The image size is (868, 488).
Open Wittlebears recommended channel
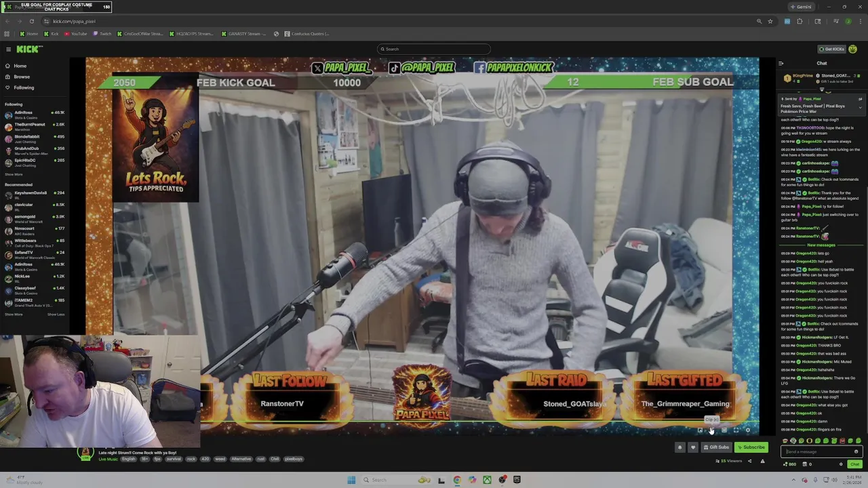(35, 243)
